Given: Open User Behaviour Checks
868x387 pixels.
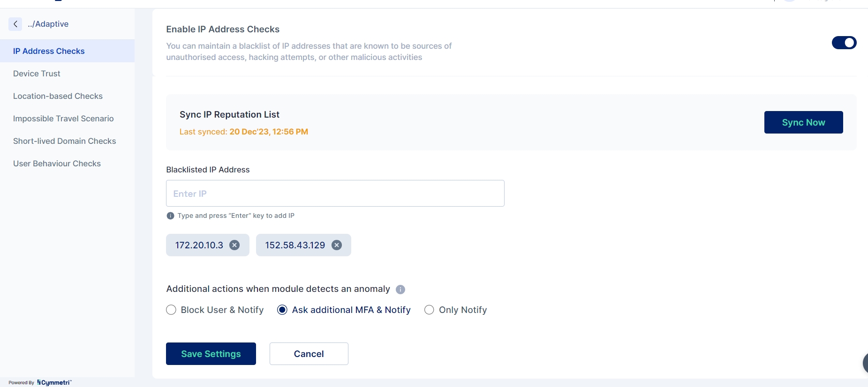Looking at the screenshot, I should point(57,164).
